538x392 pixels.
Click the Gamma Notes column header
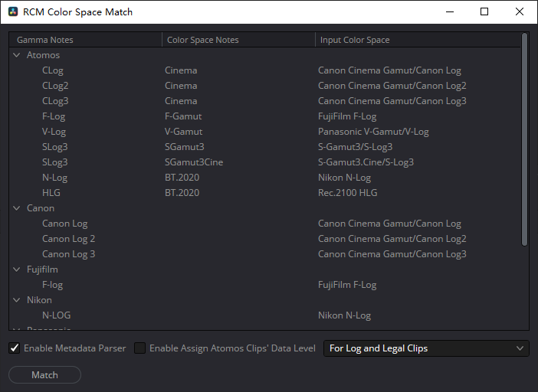tap(85, 40)
